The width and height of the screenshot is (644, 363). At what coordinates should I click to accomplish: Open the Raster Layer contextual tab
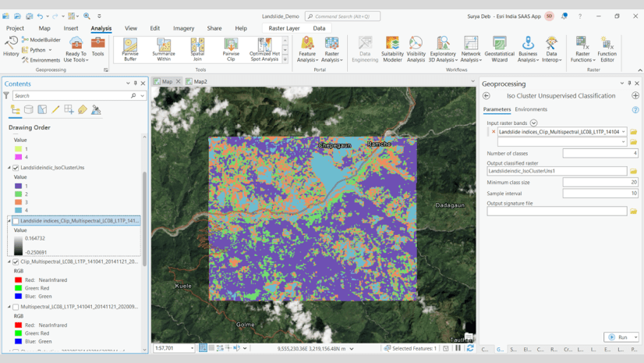(x=284, y=28)
